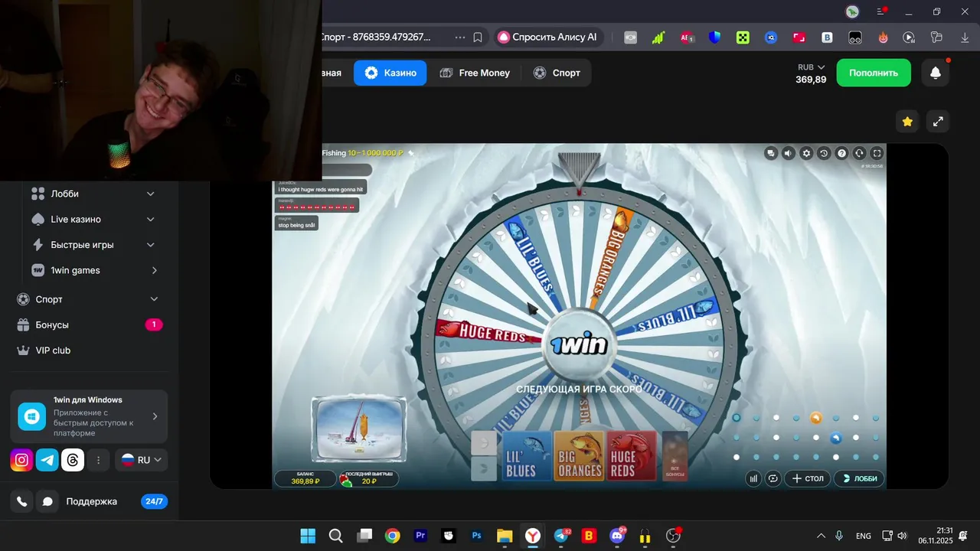Image resolution: width=980 pixels, height=551 pixels.
Task: Show hidden system tray icons
Action: click(821, 536)
